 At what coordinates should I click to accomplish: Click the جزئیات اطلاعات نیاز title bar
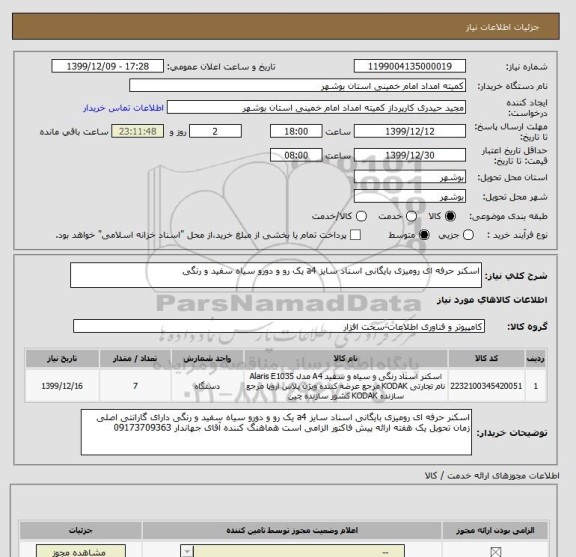(x=286, y=26)
